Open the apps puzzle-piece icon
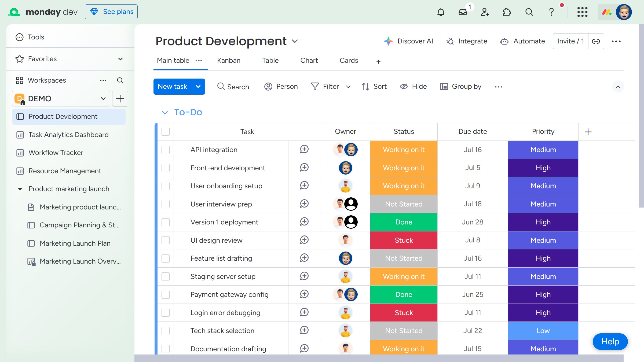Image resolution: width=644 pixels, height=362 pixels. (507, 12)
